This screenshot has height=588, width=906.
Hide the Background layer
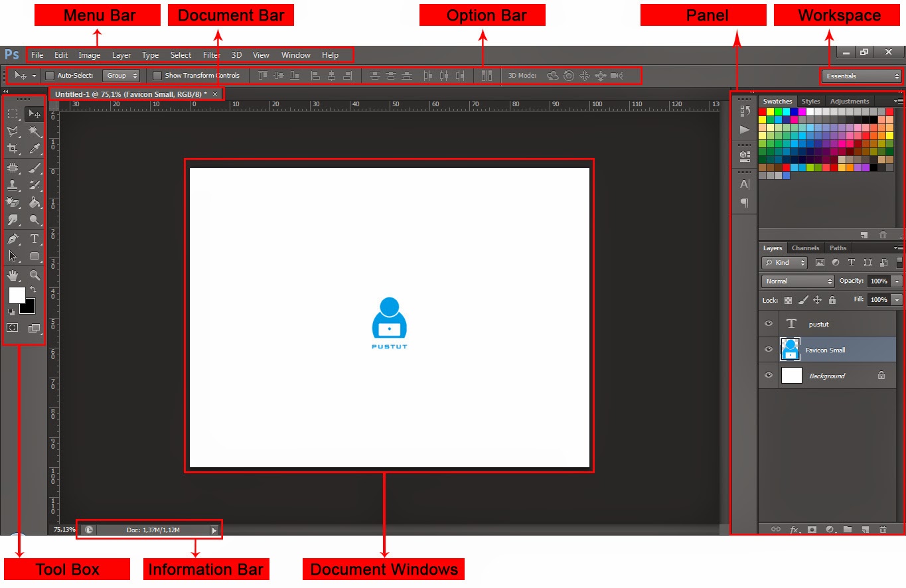[x=768, y=376]
